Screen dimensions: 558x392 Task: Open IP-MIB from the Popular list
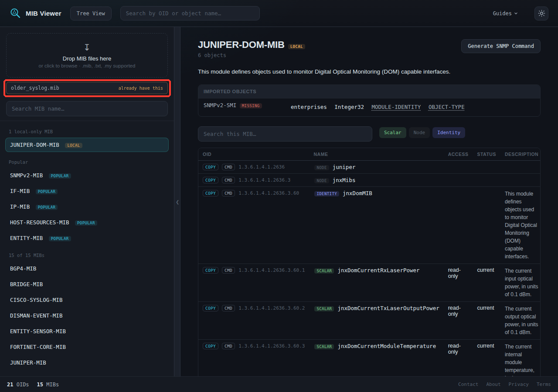(x=87, y=207)
